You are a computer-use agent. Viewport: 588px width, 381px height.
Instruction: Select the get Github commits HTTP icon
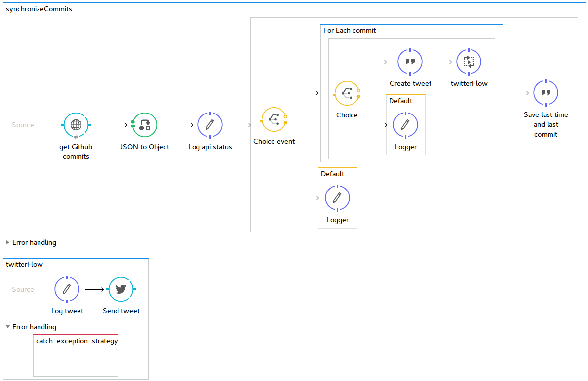click(x=76, y=125)
